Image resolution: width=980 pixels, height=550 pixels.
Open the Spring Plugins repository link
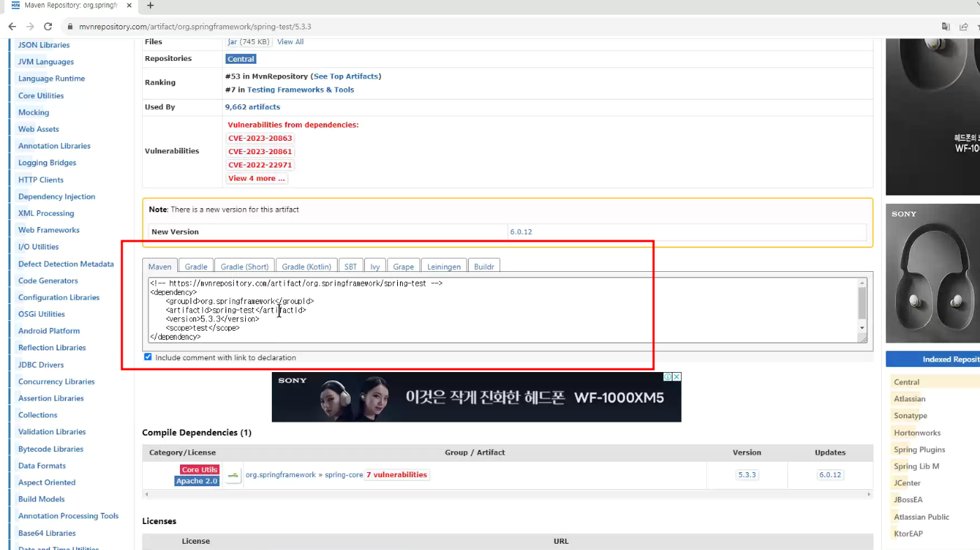point(920,450)
